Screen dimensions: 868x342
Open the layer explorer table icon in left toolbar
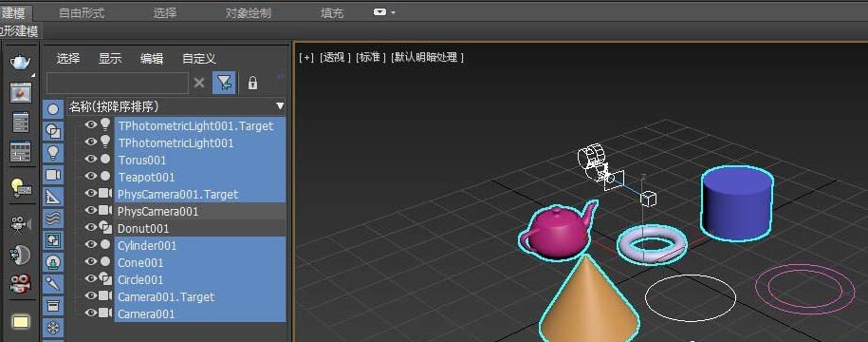(x=21, y=151)
